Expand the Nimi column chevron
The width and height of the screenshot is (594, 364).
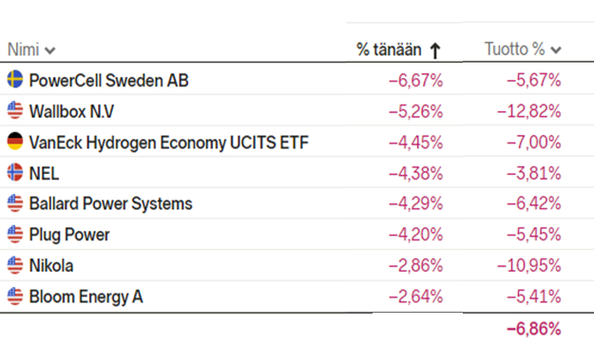tap(50, 50)
